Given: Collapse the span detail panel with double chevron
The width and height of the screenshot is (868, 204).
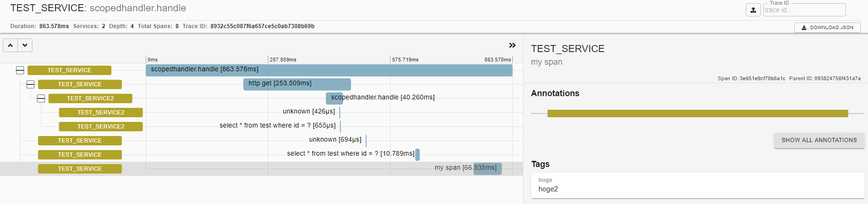Looking at the screenshot, I should click(512, 45).
